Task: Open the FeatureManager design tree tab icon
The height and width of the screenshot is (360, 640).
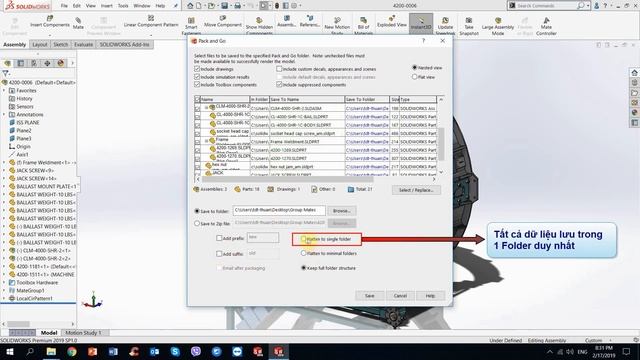Action: [x=7, y=63]
